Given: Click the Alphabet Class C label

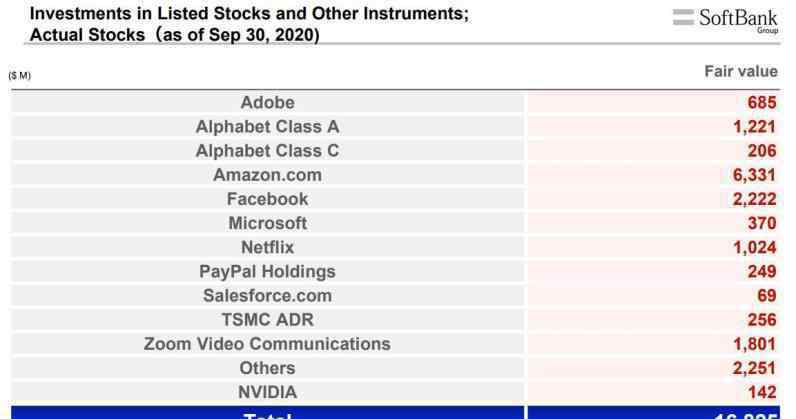Looking at the screenshot, I should pyautogui.click(x=268, y=151).
